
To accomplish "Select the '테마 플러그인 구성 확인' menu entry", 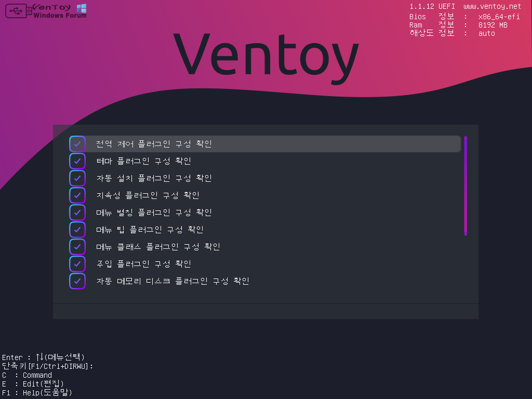I will [265, 161].
